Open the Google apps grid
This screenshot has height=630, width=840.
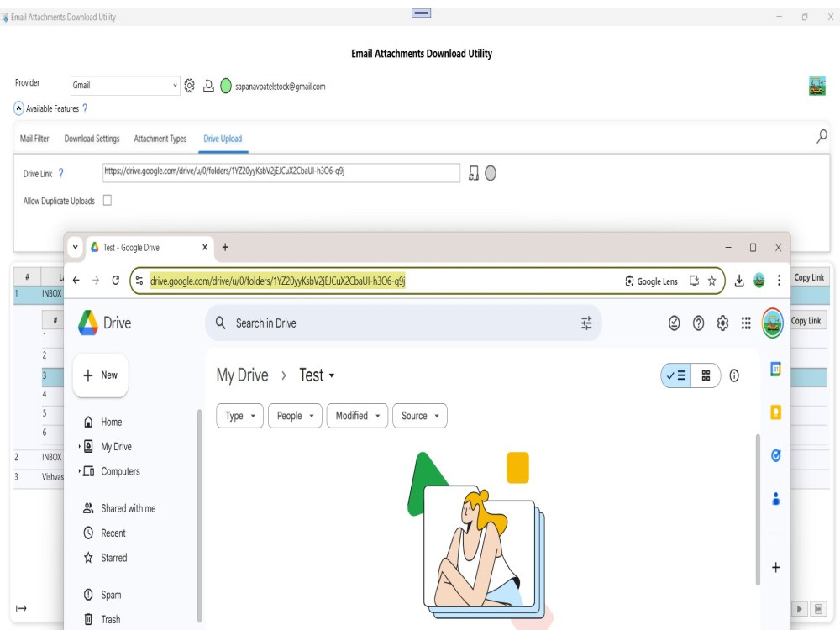[x=746, y=323]
